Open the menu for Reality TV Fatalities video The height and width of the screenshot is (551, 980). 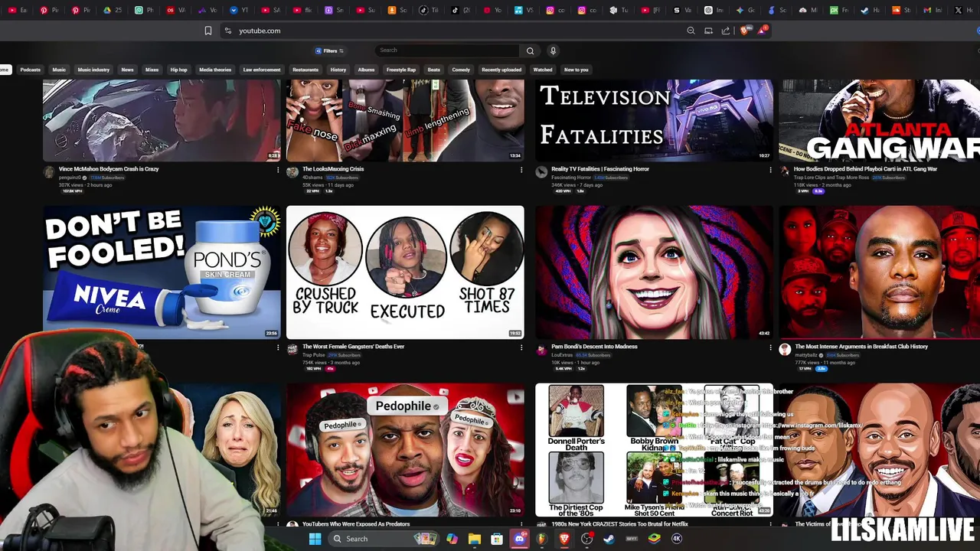(x=770, y=170)
